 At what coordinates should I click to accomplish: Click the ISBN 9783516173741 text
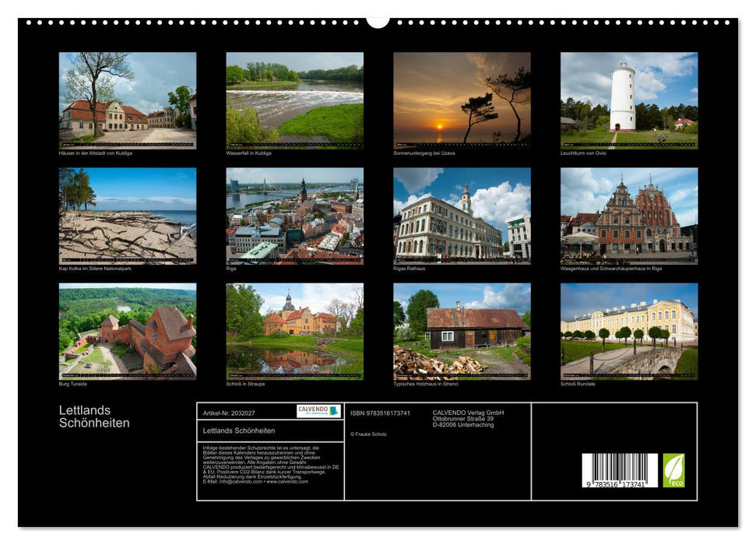[382, 414]
